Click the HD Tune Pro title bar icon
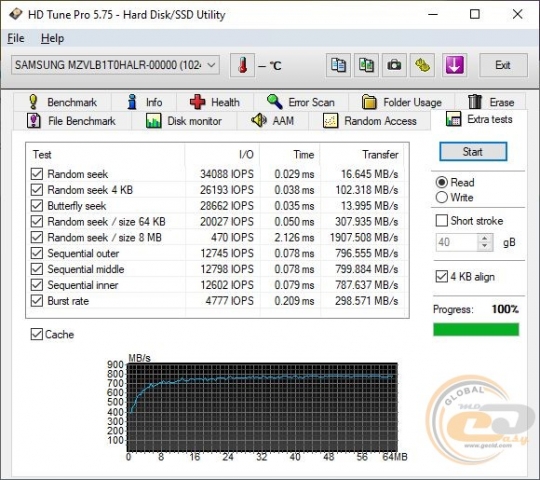The height and width of the screenshot is (480, 540). pos(15,14)
